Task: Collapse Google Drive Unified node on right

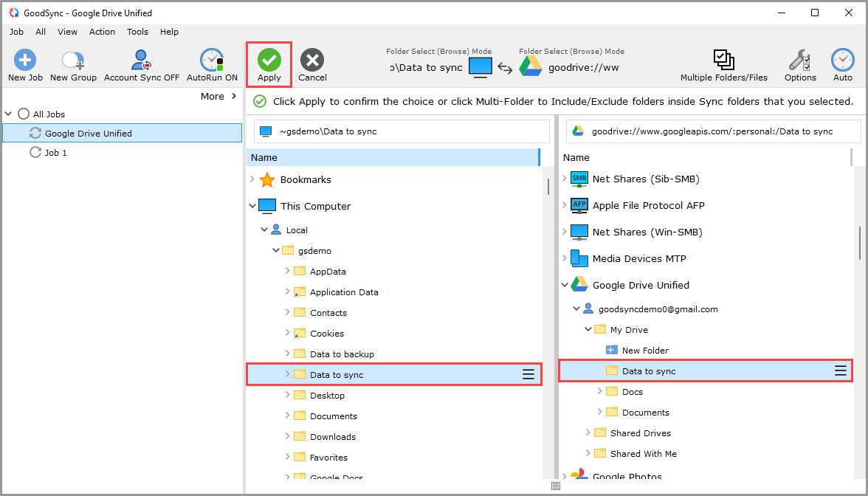Action: (x=565, y=285)
